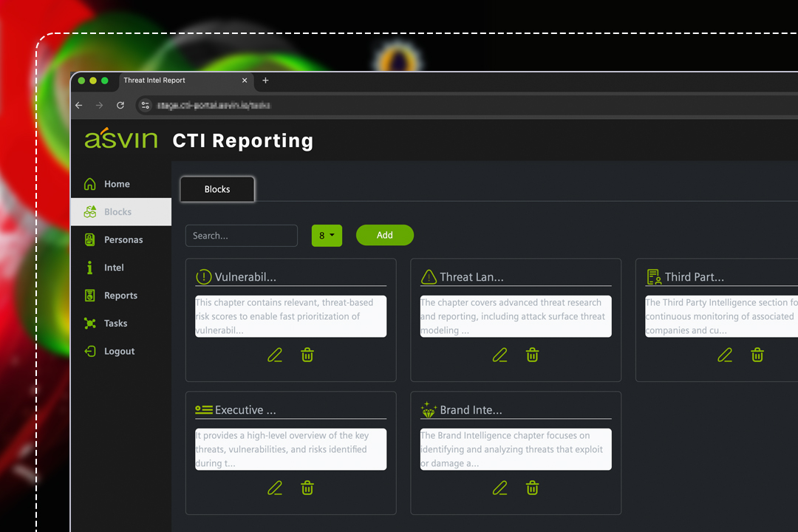Click trash icon on Threat Lan... block
Viewport: 798px width, 532px height.
click(532, 355)
